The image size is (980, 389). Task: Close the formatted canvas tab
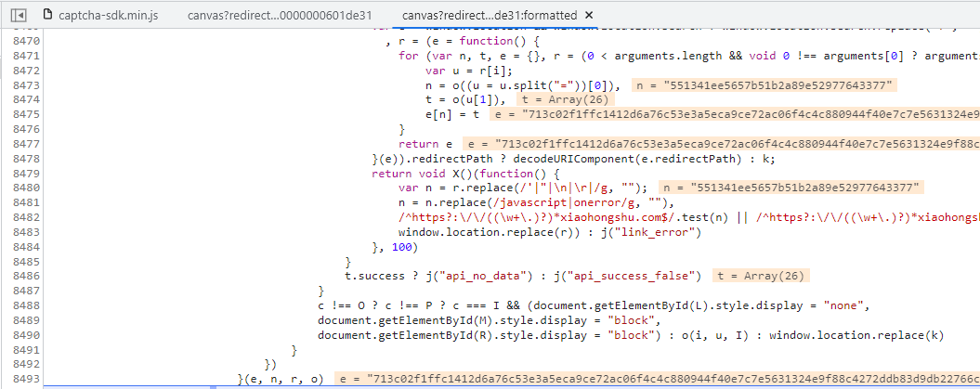pos(591,15)
